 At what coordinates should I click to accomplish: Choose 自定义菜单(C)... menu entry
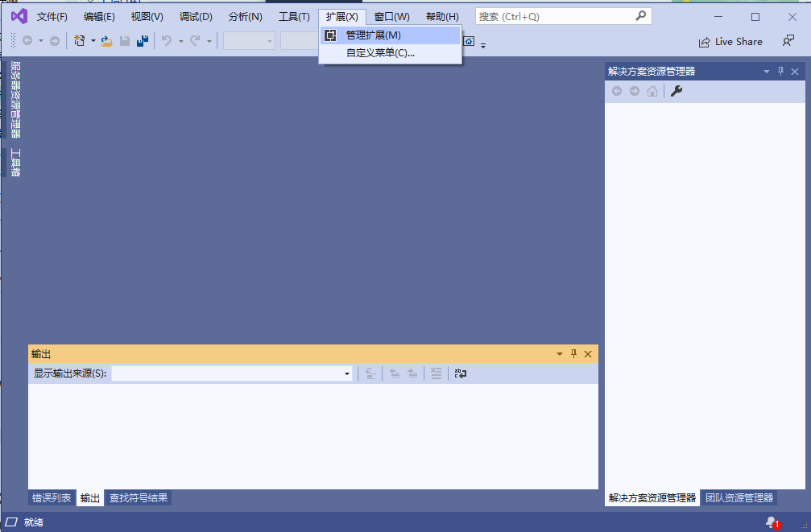390,53
